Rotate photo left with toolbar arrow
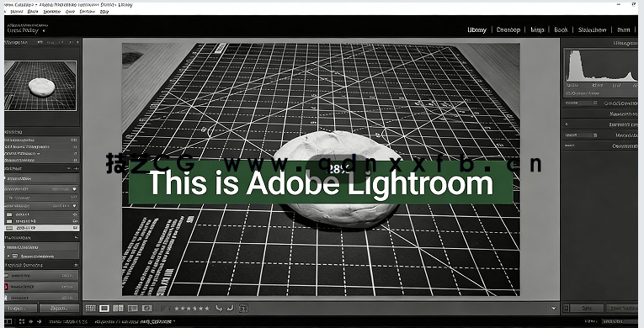 [x=219, y=308]
